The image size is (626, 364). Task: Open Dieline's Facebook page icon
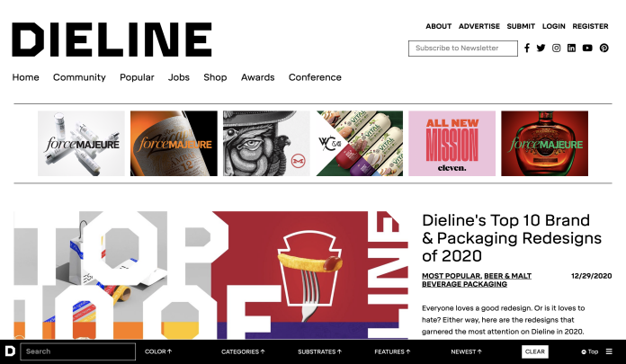(x=527, y=48)
